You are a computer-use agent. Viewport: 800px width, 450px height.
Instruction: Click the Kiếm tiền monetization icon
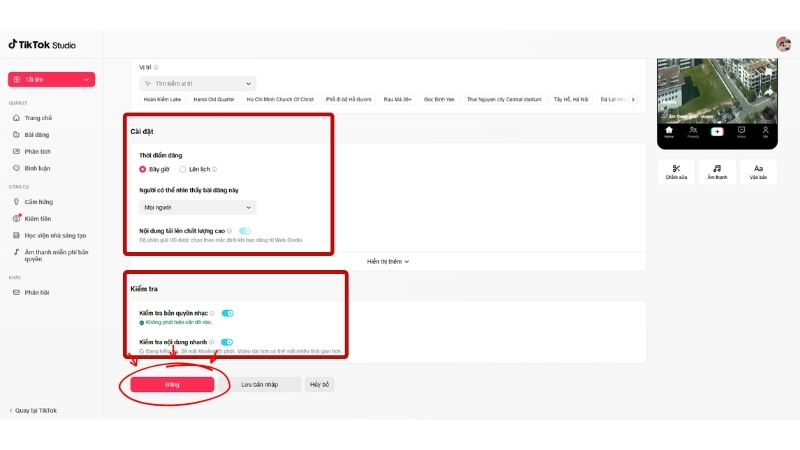16,218
